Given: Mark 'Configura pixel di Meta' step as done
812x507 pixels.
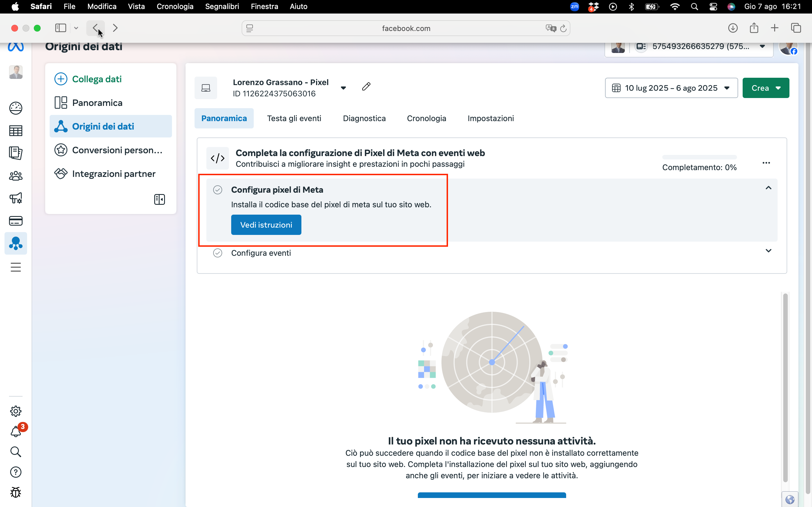Looking at the screenshot, I should pos(218,190).
